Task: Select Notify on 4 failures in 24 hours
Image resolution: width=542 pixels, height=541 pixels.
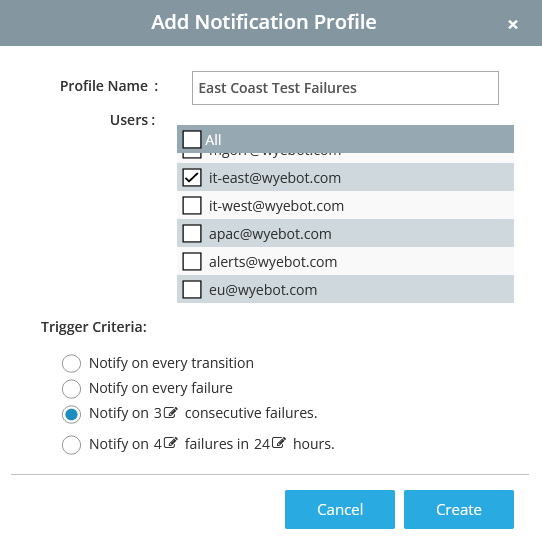Action: pos(71,445)
